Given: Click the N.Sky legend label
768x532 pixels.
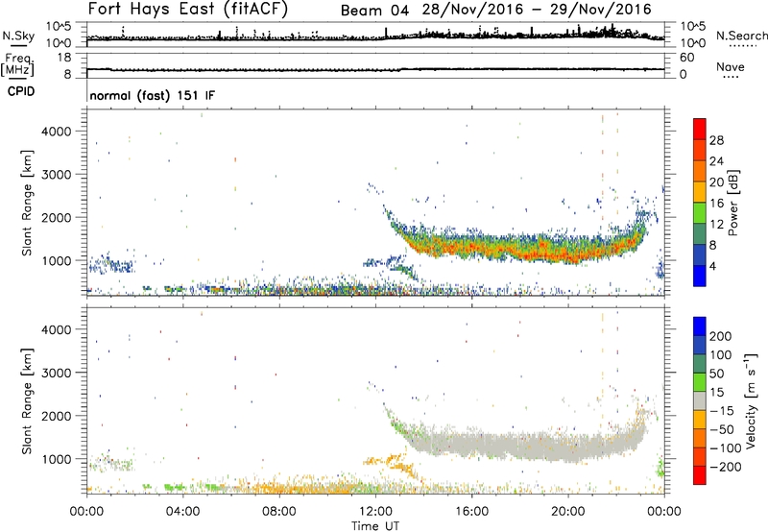Looking at the screenshot, I should [x=18, y=36].
